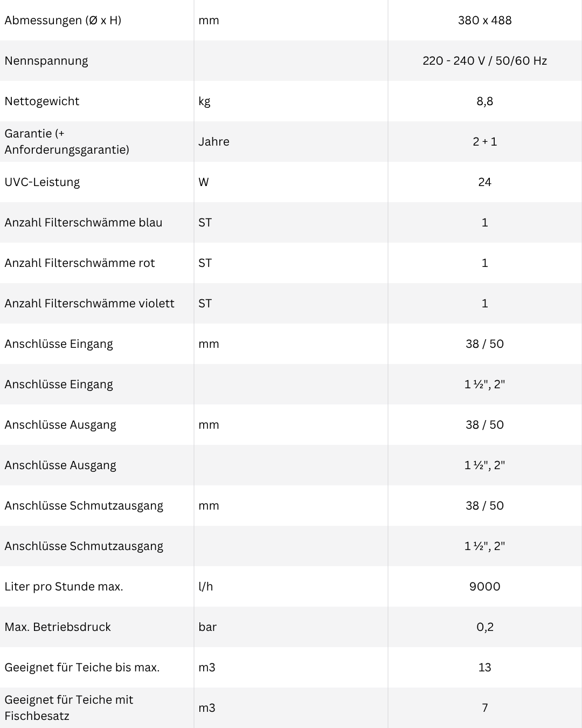Screen dimensions: 582x728
Task: Select the Garantie value 2 + 1
Action: click(x=484, y=142)
